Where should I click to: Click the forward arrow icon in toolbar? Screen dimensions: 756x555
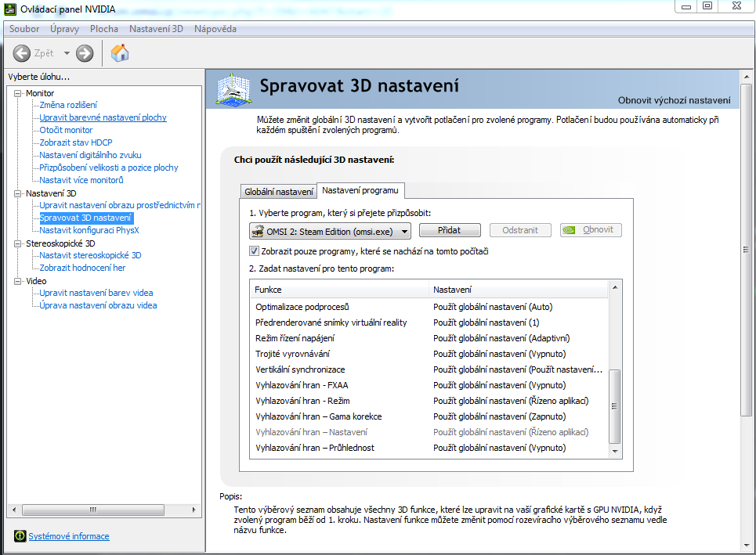(85, 53)
